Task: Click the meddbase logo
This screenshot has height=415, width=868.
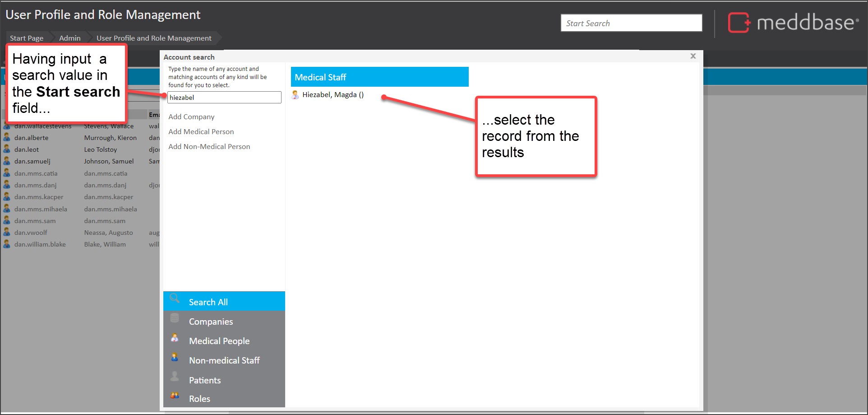Action: click(x=793, y=23)
